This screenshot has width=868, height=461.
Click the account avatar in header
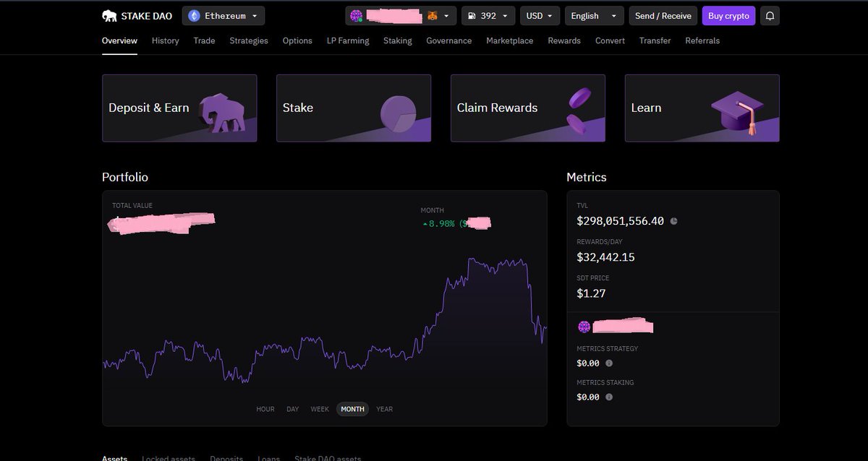click(355, 16)
